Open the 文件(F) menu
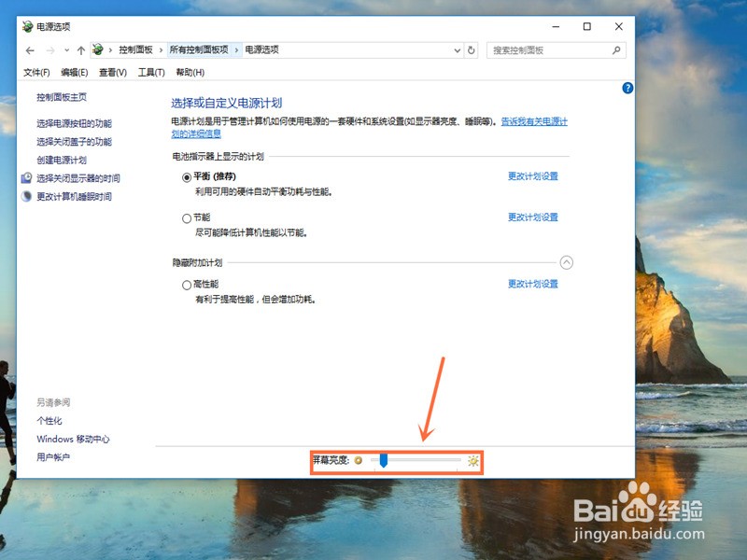Viewport: 747px width, 560px height. click(x=36, y=73)
